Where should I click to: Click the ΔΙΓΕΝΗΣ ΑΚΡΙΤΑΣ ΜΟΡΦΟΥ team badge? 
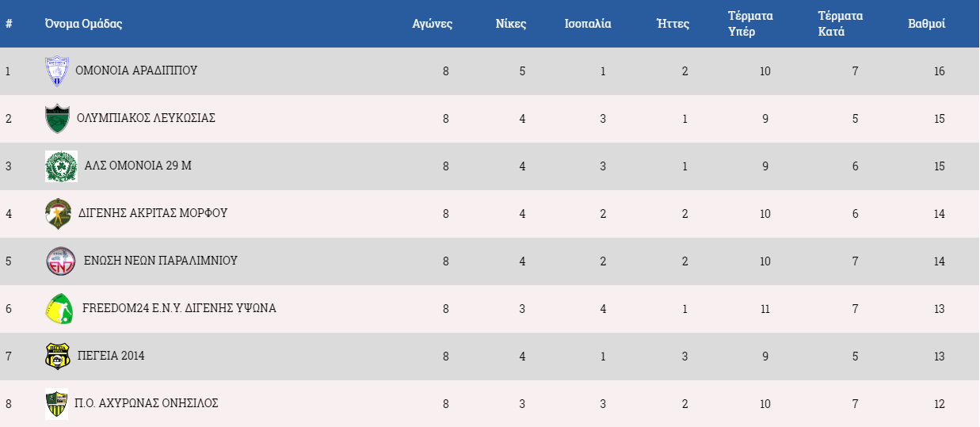[x=59, y=214]
